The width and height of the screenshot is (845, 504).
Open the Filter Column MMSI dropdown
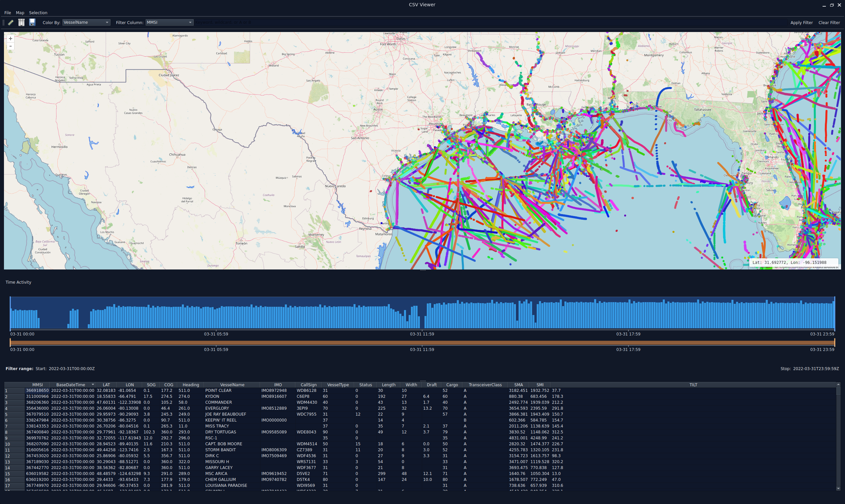coord(170,22)
